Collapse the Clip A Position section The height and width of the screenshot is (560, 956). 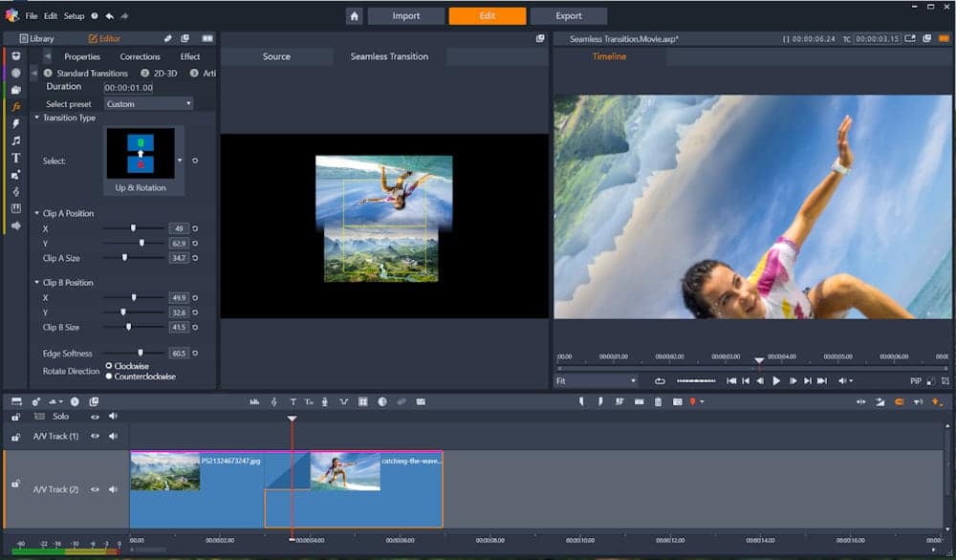tap(37, 213)
